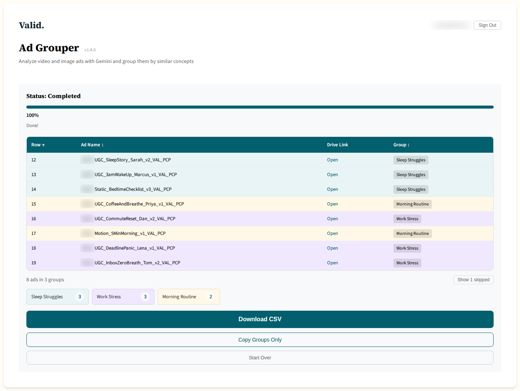
Task: Open Drive link for UGC_CoffeeAndBreathe_Priya row
Action: tap(332, 204)
